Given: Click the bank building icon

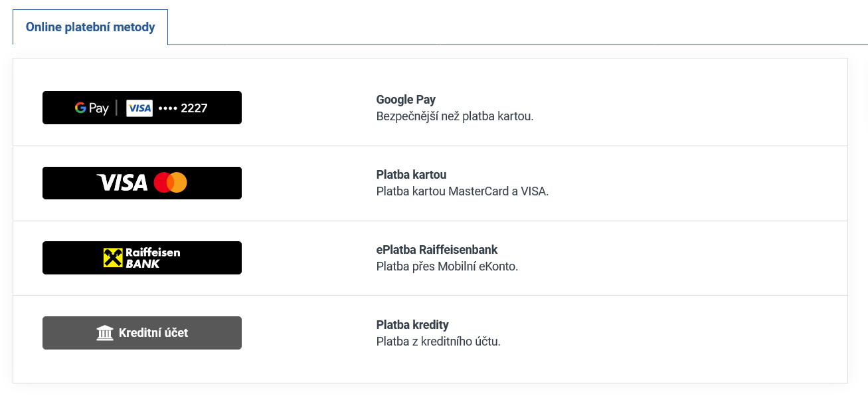Looking at the screenshot, I should pyautogui.click(x=105, y=333).
